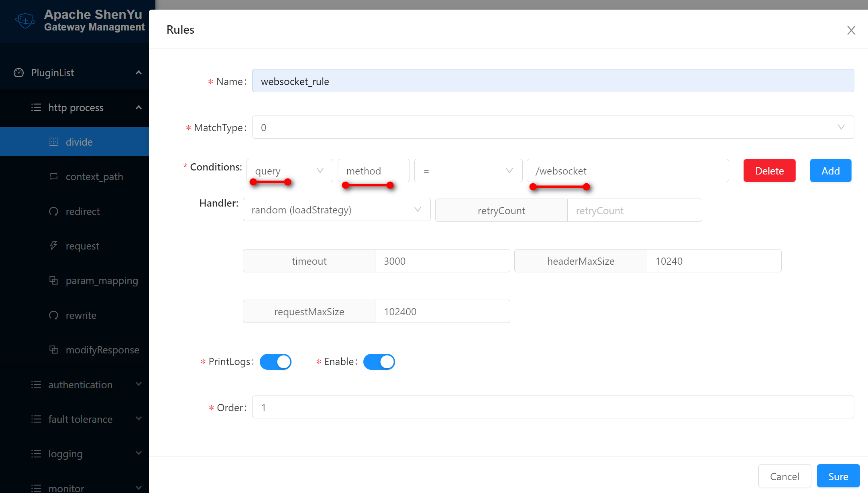Open the equals operator dropdown
868x493 pixels.
click(468, 171)
